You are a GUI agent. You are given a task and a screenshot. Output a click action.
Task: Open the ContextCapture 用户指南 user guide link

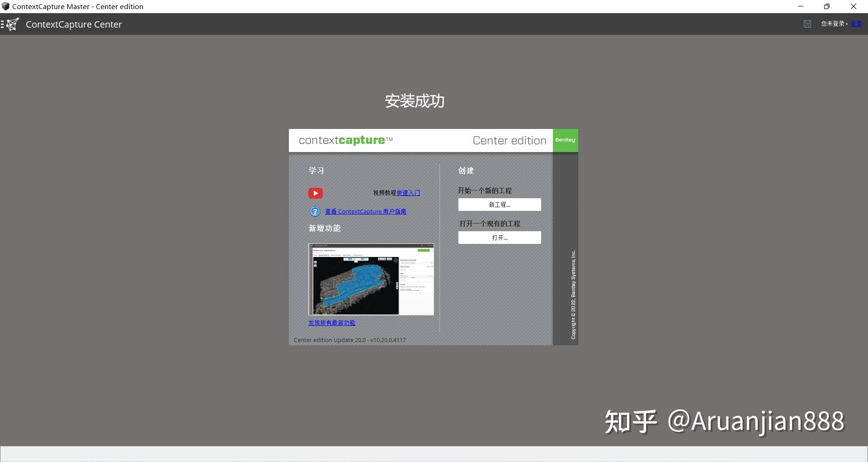(x=365, y=211)
